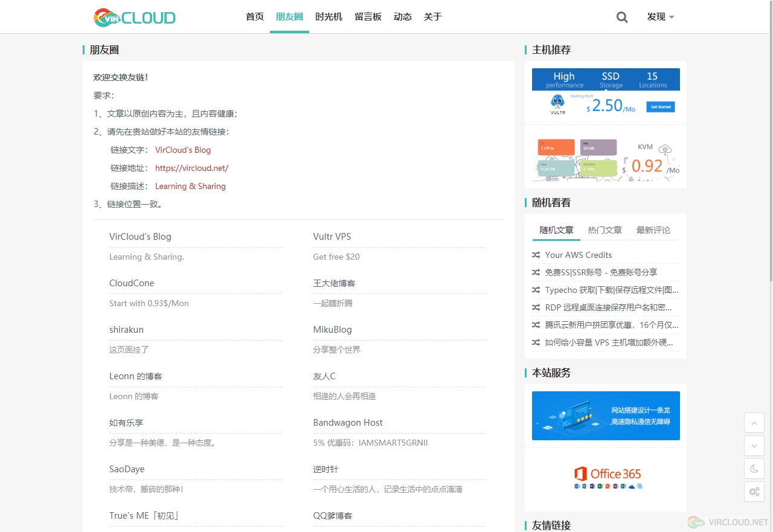The height and width of the screenshot is (532, 773).
Task: Click shuffle icon beside RDP 远程桌面 article
Action: 536,307
